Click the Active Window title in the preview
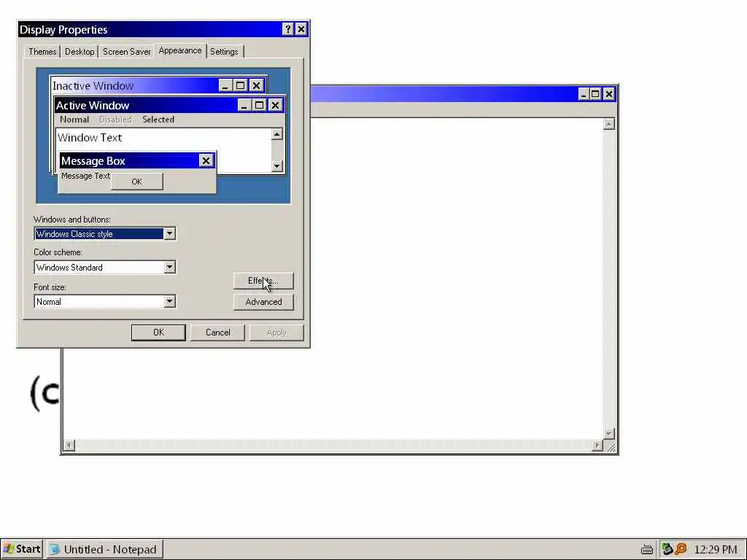The image size is (747, 560). 93,105
